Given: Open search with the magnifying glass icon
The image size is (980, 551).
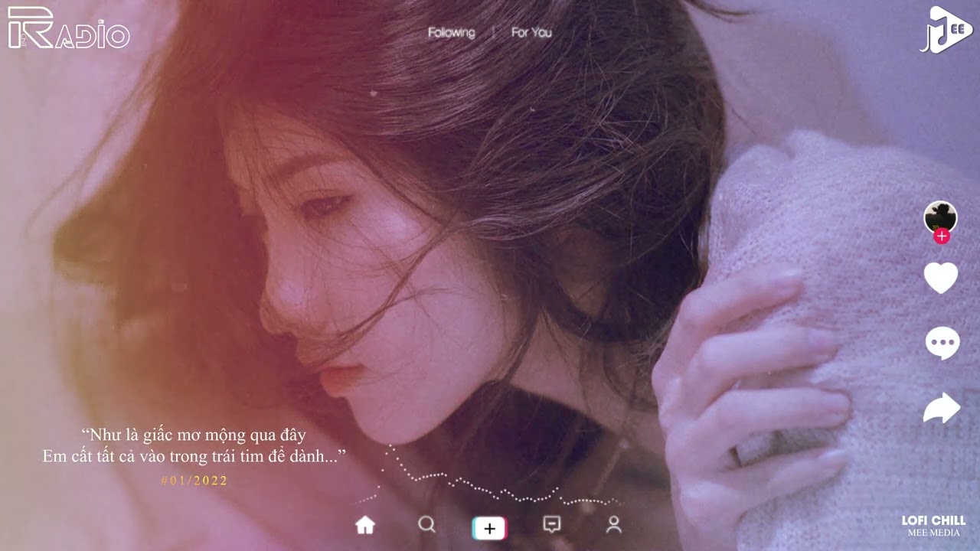Looking at the screenshot, I should 426,525.
